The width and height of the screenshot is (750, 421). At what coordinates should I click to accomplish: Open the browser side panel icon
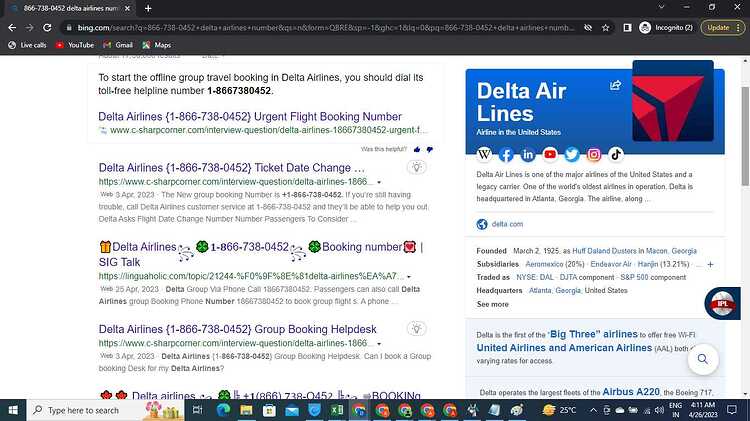(x=627, y=28)
